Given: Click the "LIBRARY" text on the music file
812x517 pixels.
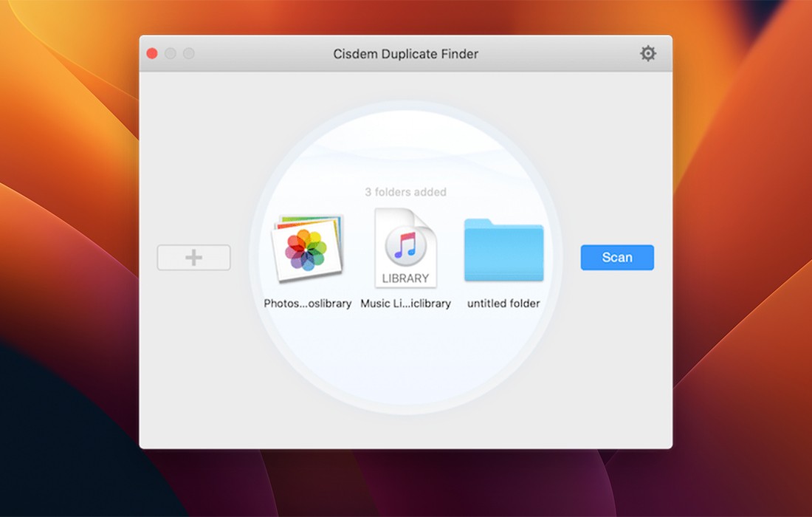Looking at the screenshot, I should [x=405, y=278].
